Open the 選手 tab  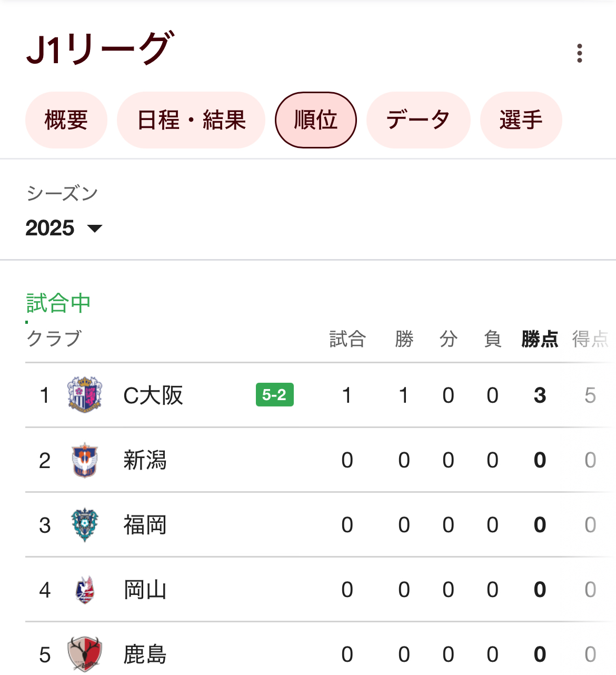(x=521, y=120)
